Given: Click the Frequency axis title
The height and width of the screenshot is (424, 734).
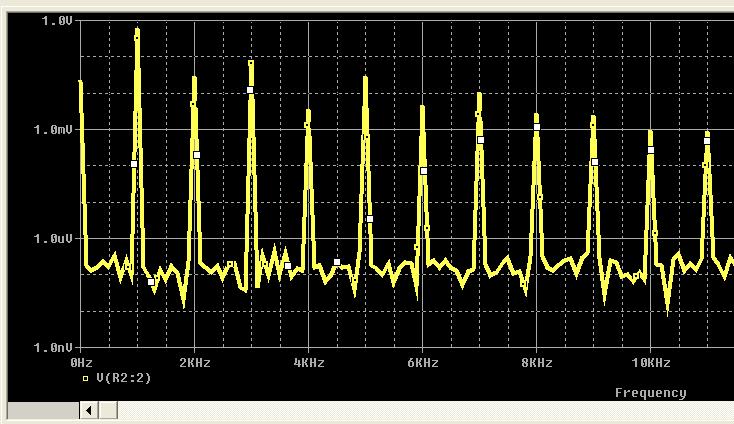Looking at the screenshot, I should [651, 393].
